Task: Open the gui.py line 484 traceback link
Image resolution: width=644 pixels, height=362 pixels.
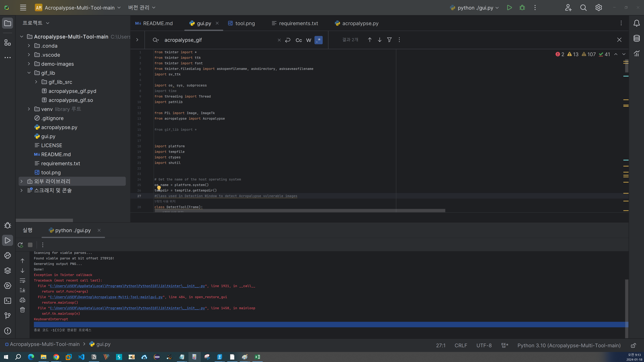Action: click(106, 297)
